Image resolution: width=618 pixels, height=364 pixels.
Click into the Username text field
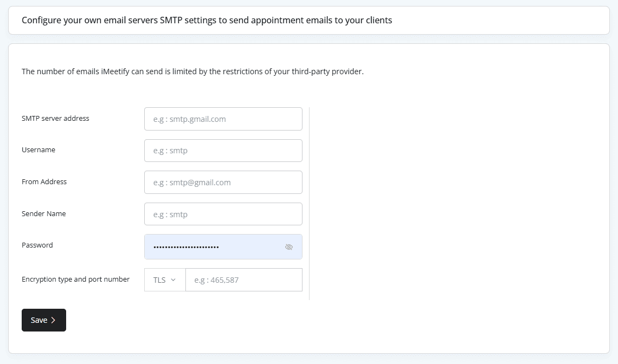(x=223, y=151)
